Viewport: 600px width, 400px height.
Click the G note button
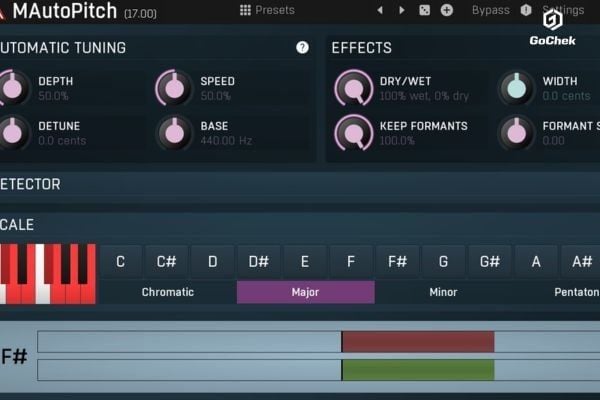click(x=443, y=262)
